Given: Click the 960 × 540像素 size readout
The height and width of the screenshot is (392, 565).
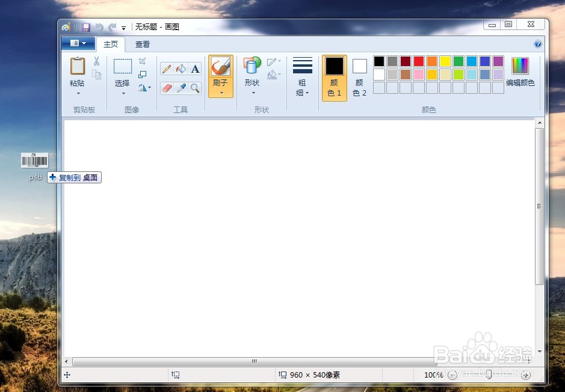Looking at the screenshot, I should (315, 375).
